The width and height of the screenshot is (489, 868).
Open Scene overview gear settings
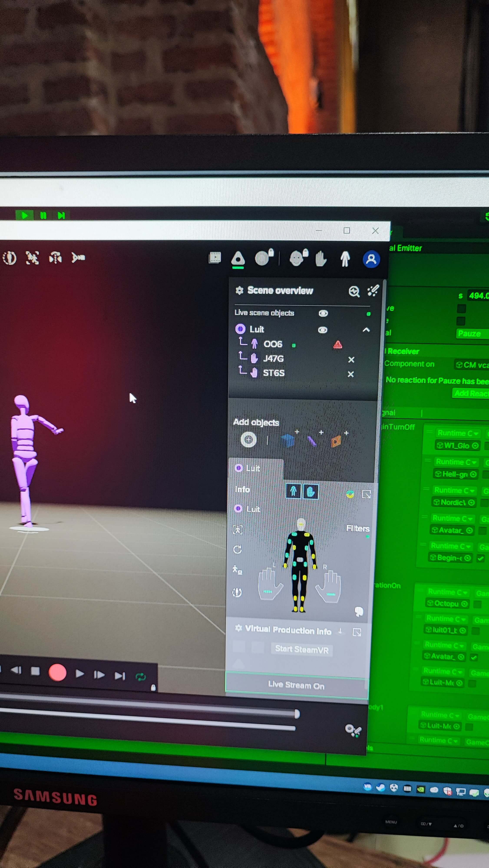pos(240,290)
